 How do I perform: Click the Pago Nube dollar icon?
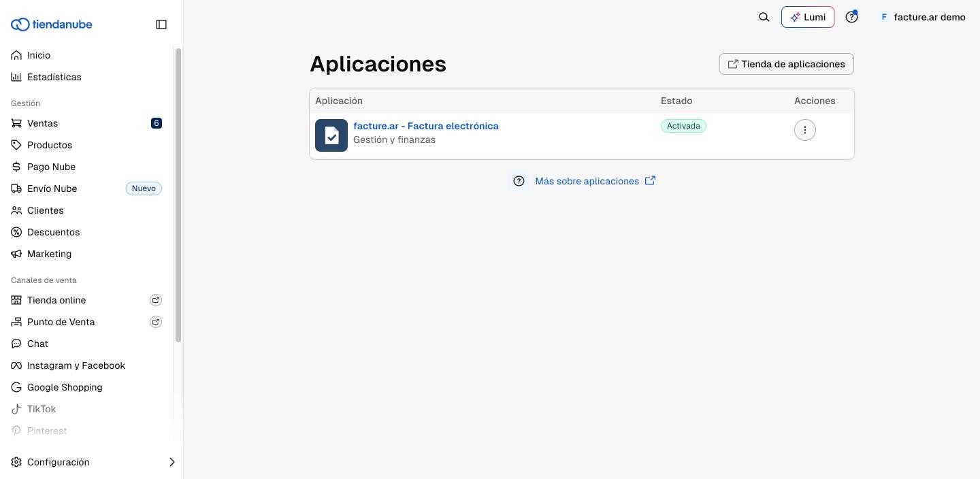(16, 167)
